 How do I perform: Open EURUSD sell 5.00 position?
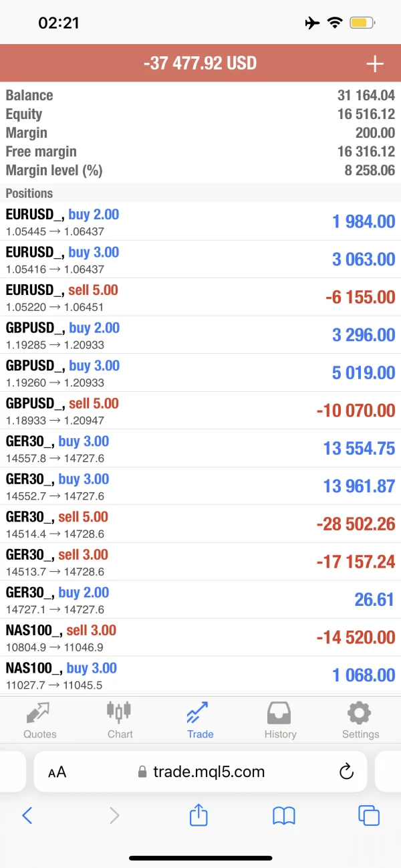click(200, 298)
